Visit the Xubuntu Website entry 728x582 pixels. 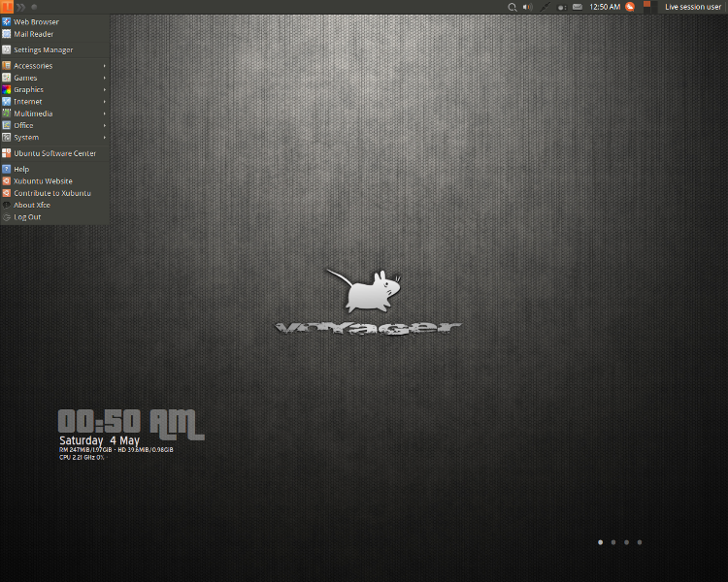tap(54, 181)
